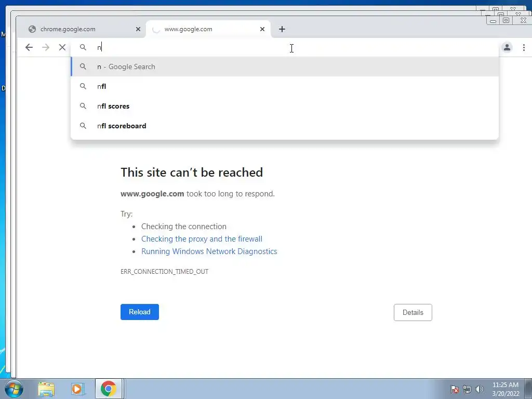The width and height of the screenshot is (532, 399).
Task: Open the volume speaker tray icon
Action: tap(480, 389)
